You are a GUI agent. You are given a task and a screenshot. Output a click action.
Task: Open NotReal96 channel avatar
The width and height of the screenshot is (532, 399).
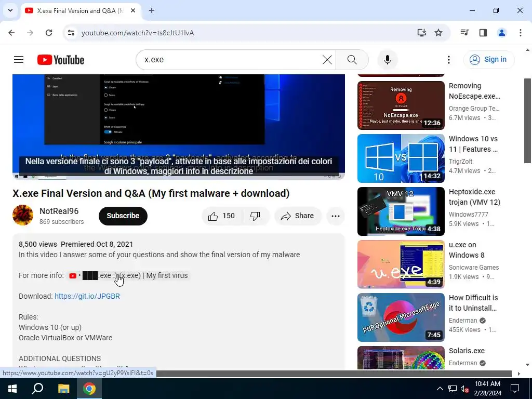pos(23,215)
